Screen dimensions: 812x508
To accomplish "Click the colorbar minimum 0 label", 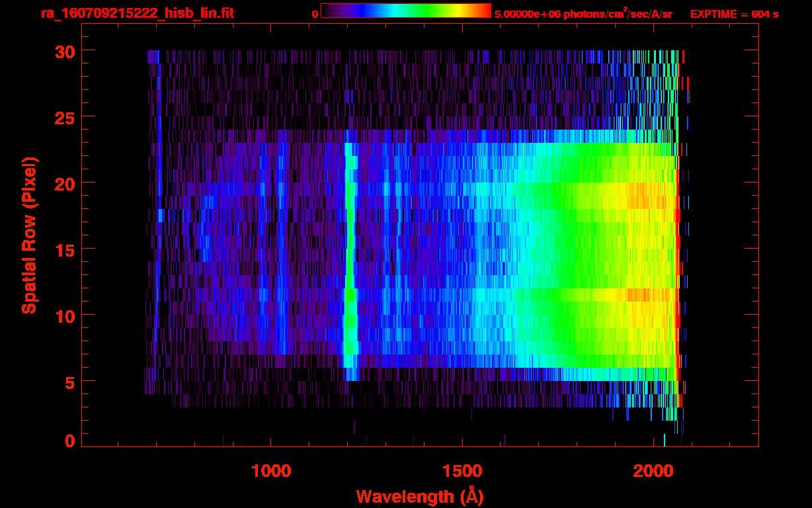I will (315, 14).
